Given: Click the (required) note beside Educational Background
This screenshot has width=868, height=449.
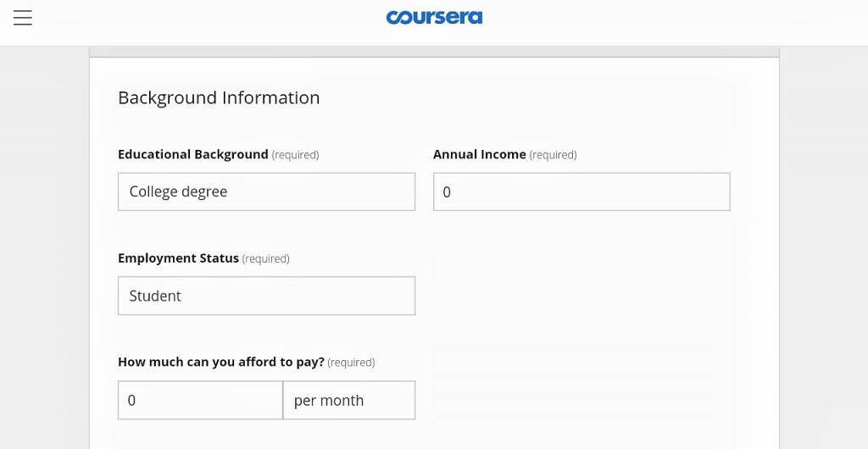Looking at the screenshot, I should coord(295,155).
